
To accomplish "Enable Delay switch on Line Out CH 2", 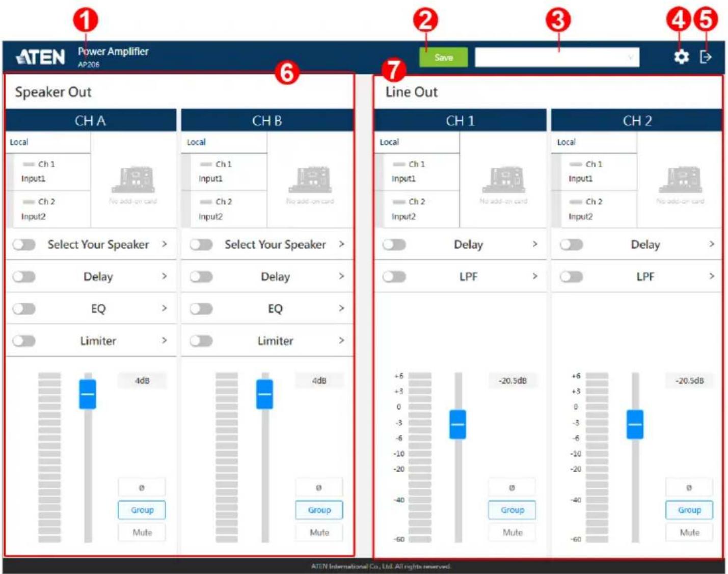I will (571, 245).
